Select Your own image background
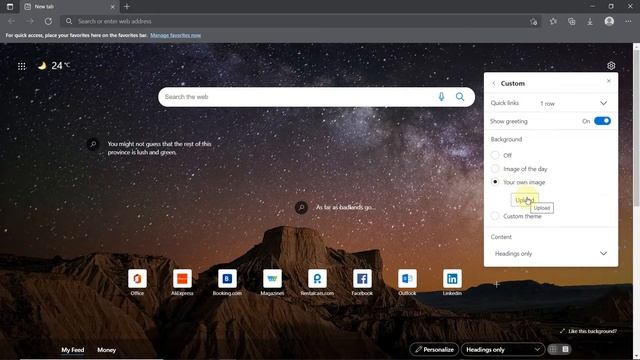 (495, 182)
